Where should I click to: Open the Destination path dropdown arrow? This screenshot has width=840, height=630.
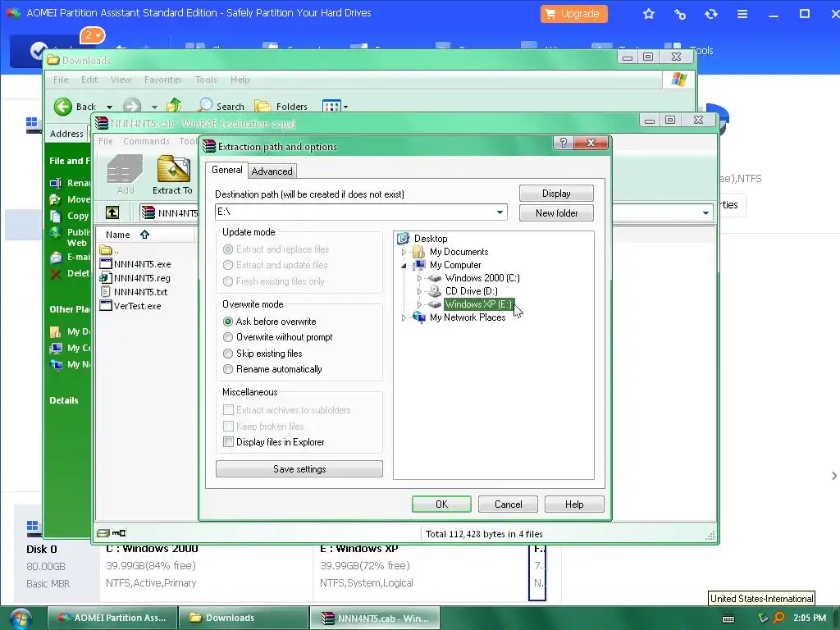pyautogui.click(x=500, y=212)
